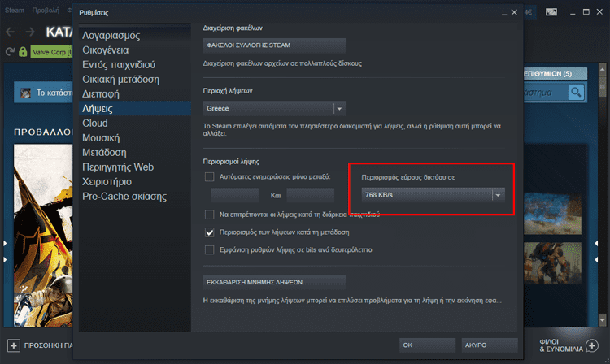Click the plus icon to add a game
Viewport: 610px width, 364px height.
pyautogui.click(x=14, y=345)
